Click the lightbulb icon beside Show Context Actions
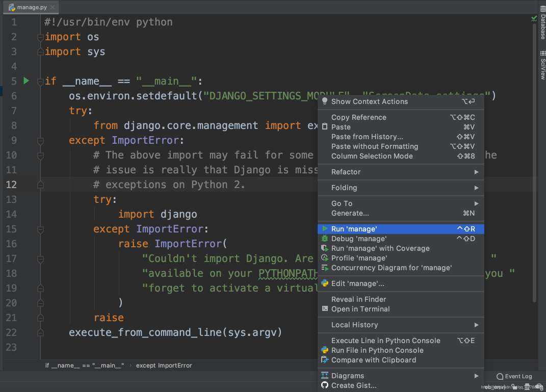This screenshot has width=546, height=392. (x=325, y=101)
